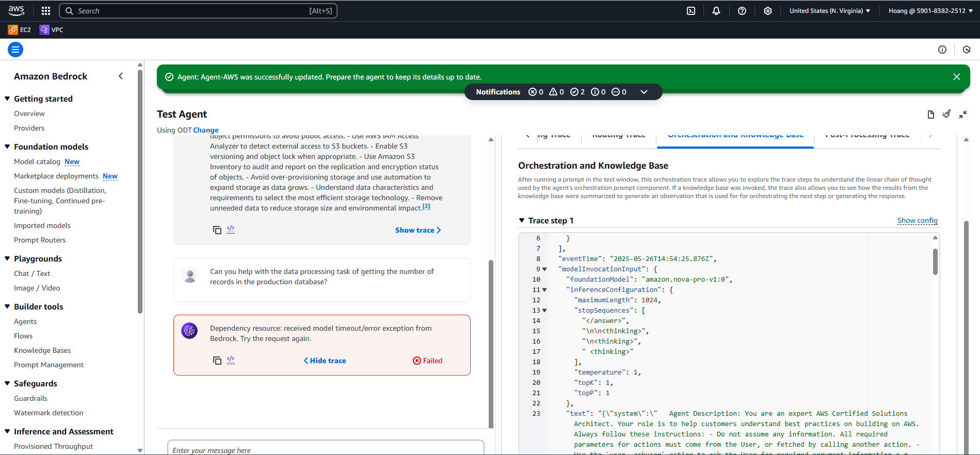
Task: Click Hide trace on the failed response
Action: [325, 361]
